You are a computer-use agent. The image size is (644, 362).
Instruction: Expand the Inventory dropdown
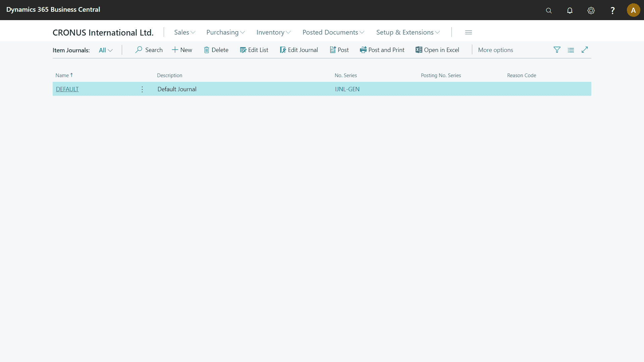coord(273,32)
